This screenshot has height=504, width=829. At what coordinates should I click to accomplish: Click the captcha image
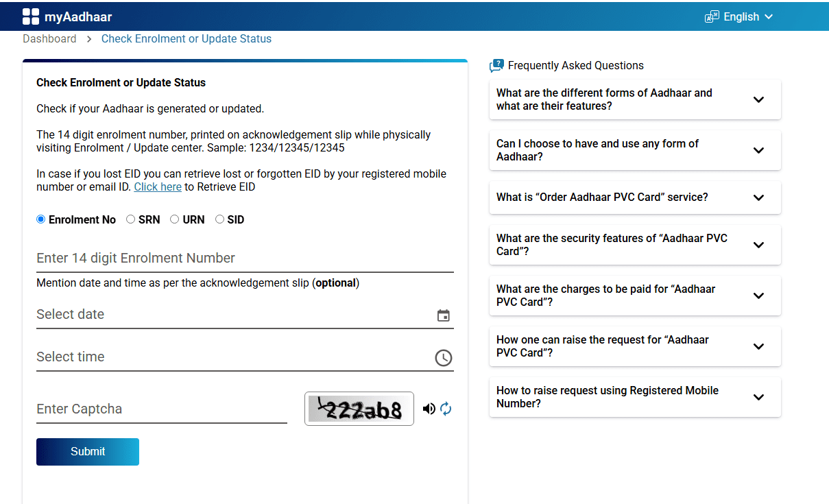point(359,409)
